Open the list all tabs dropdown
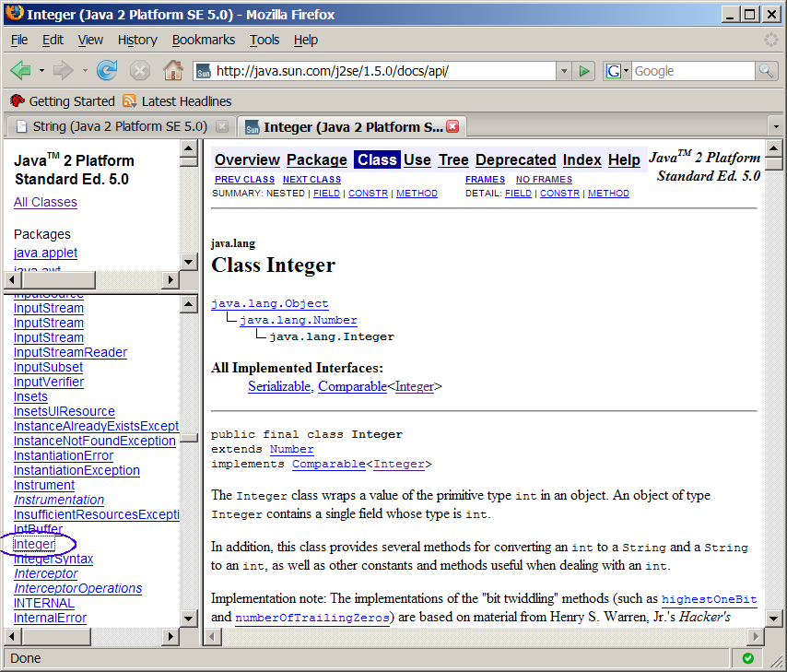Viewport: 787px width, 672px height. 776,126
